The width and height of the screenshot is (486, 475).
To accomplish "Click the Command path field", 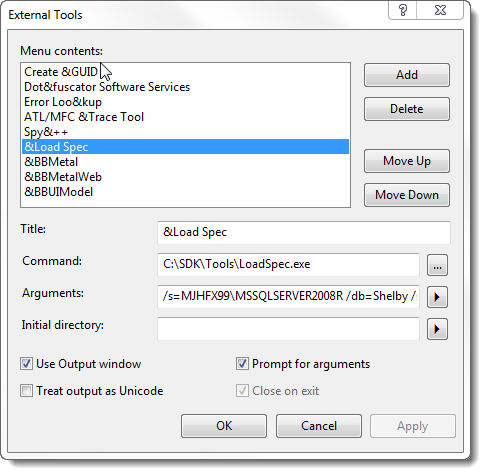I will [288, 265].
